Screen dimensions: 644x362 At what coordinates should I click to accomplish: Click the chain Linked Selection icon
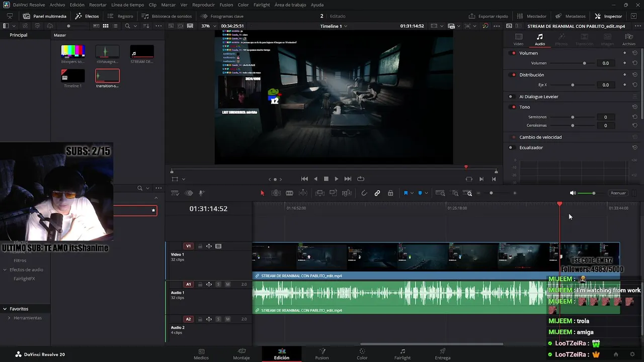pos(377,193)
